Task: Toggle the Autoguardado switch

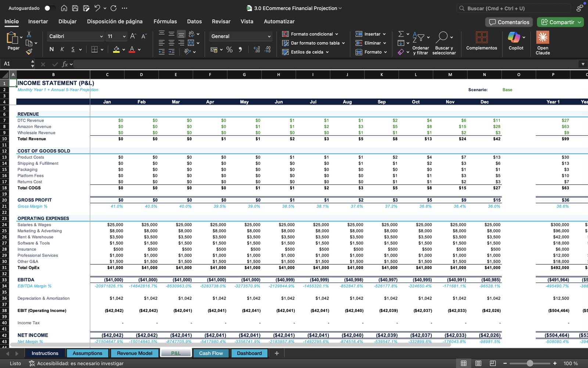Action: click(x=50, y=8)
